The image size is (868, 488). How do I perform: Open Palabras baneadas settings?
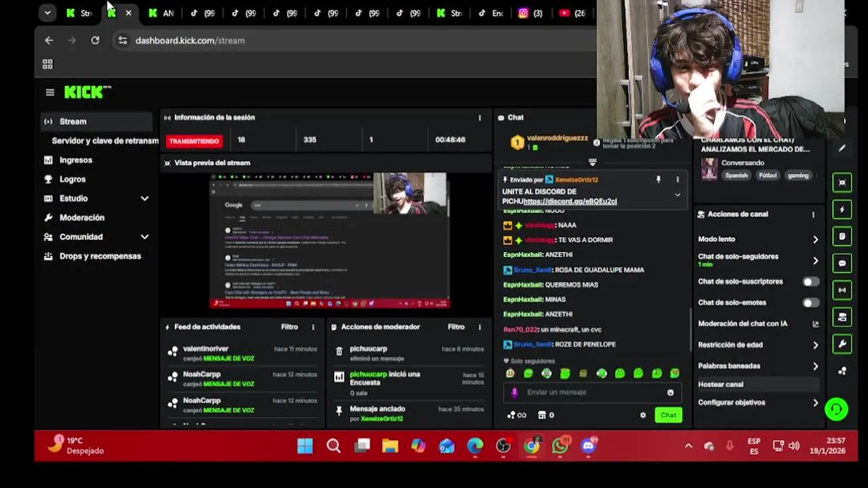(759, 366)
